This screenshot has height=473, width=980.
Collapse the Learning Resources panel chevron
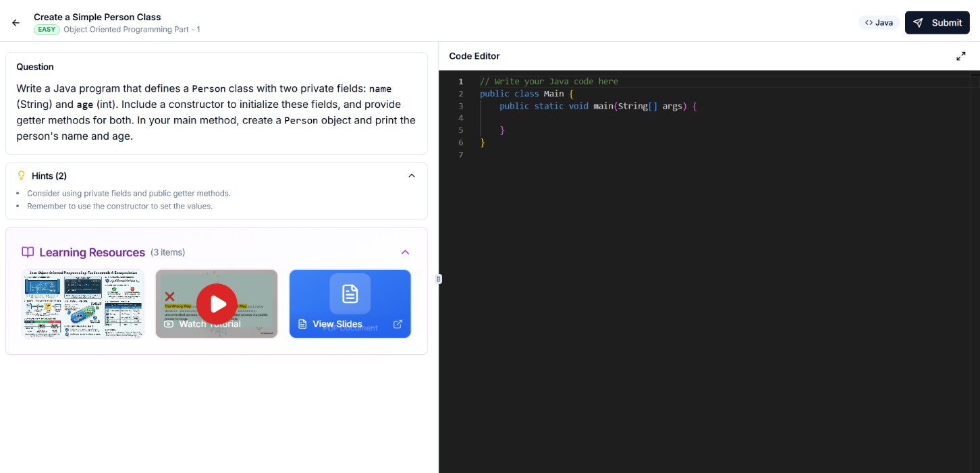pyautogui.click(x=405, y=252)
